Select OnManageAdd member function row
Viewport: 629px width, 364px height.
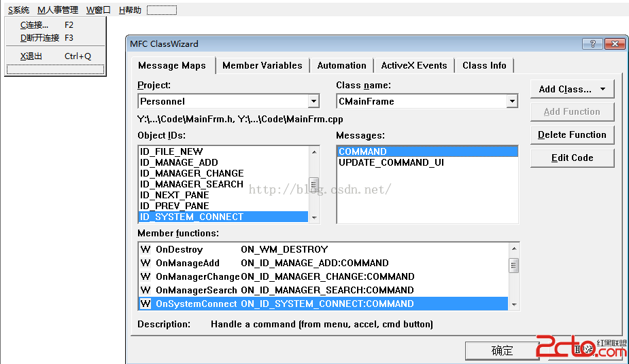(323, 263)
